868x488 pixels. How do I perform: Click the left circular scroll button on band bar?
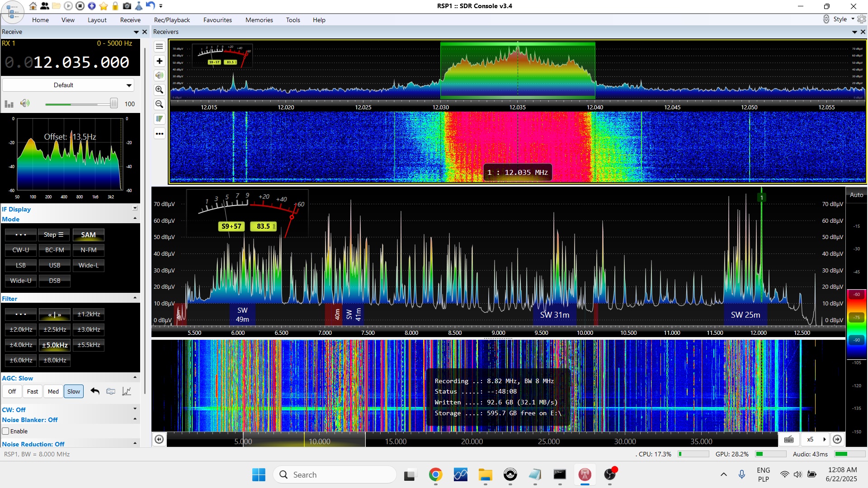click(159, 439)
